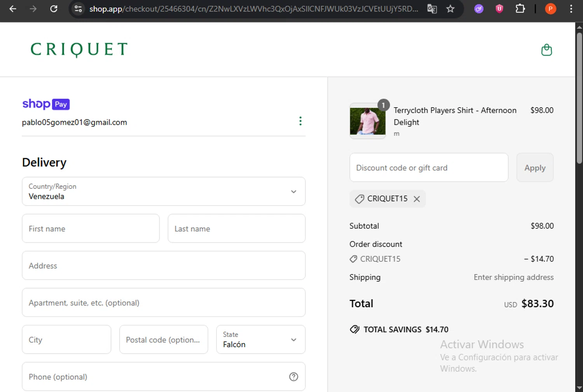Image resolution: width=583 pixels, height=392 pixels.
Task: Click the scrollbar down arrow
Action: coord(579,388)
